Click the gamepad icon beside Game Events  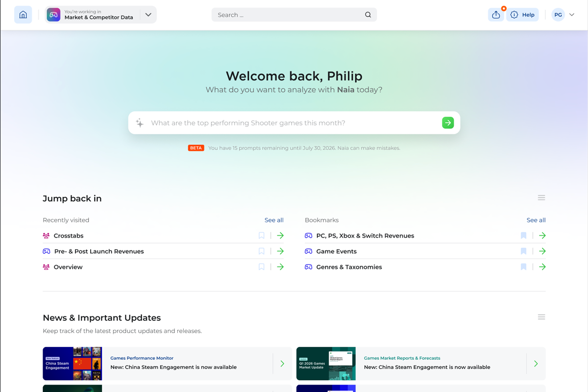[308, 251]
